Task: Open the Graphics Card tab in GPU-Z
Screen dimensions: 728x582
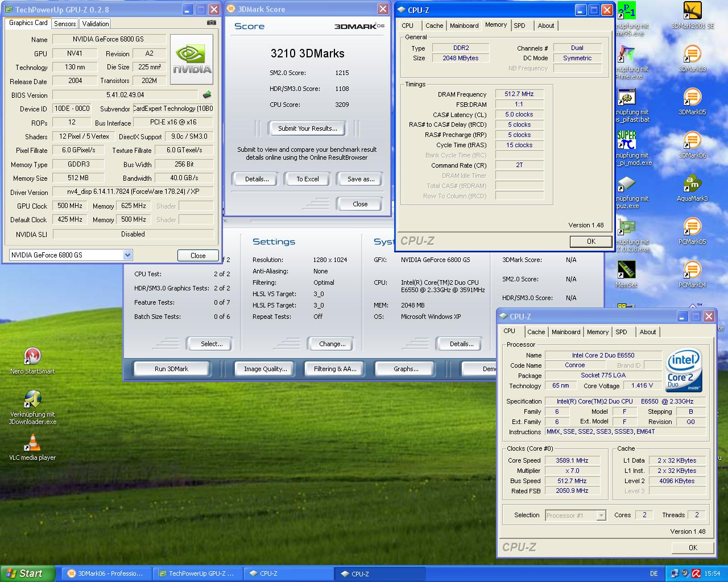Action: coord(28,23)
